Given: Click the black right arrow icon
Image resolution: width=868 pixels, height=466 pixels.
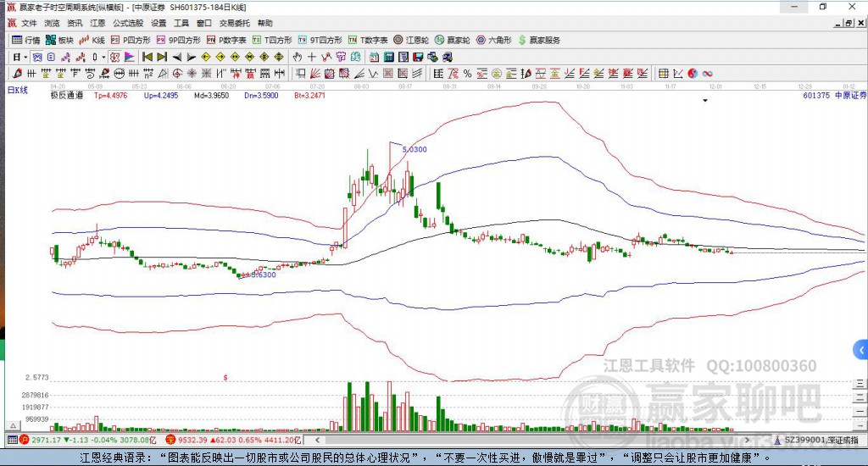Looking at the screenshot, I should click(191, 57).
